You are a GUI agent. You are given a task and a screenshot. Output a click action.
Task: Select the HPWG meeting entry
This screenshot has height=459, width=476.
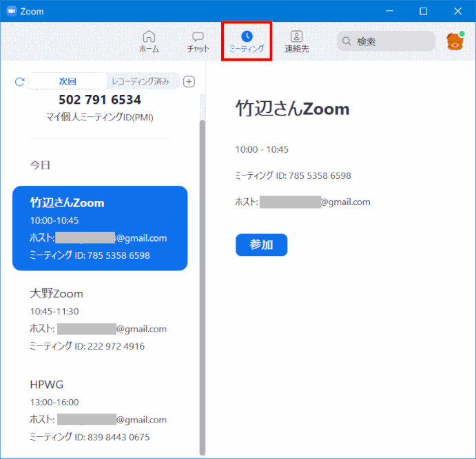(100, 411)
